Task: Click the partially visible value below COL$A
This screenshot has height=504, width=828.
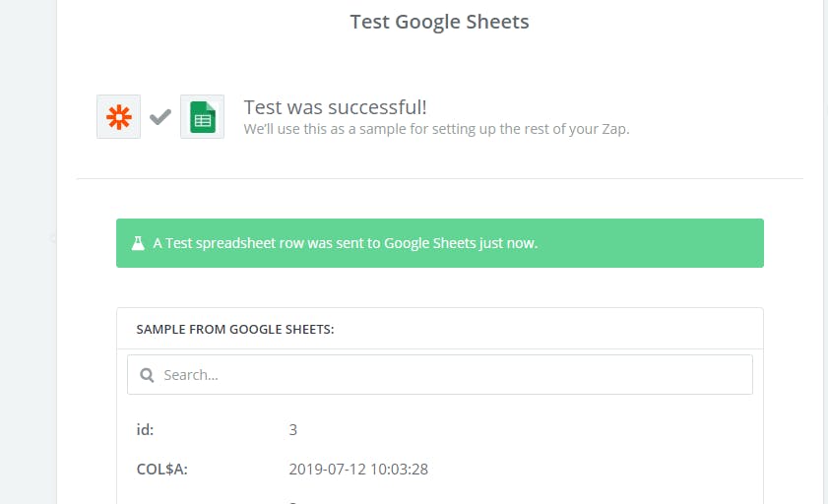Action: click(293, 501)
